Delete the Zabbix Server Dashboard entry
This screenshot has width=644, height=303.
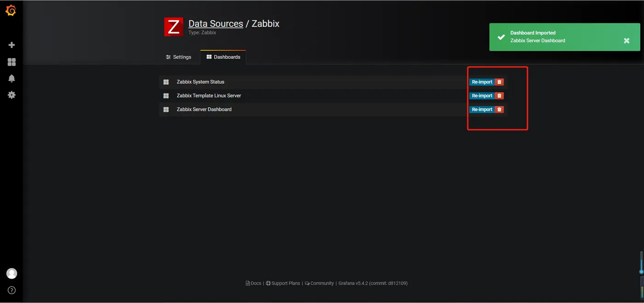[500, 110]
